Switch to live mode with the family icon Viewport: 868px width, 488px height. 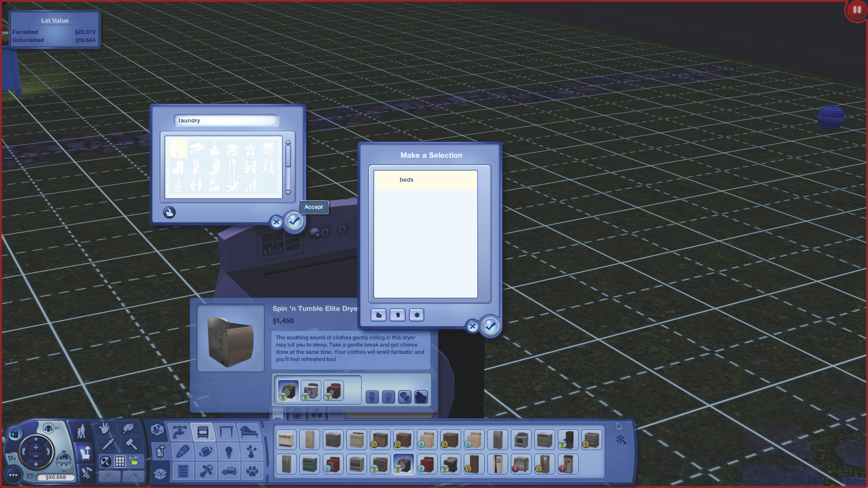(81, 432)
